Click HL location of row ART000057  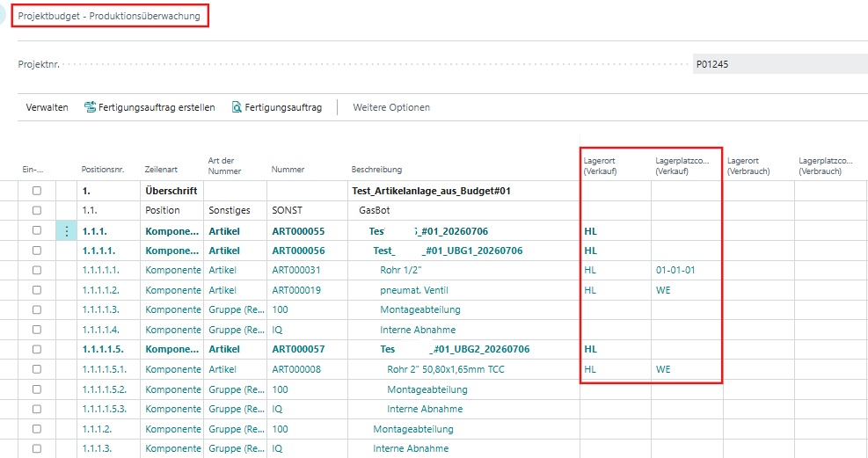(591, 349)
